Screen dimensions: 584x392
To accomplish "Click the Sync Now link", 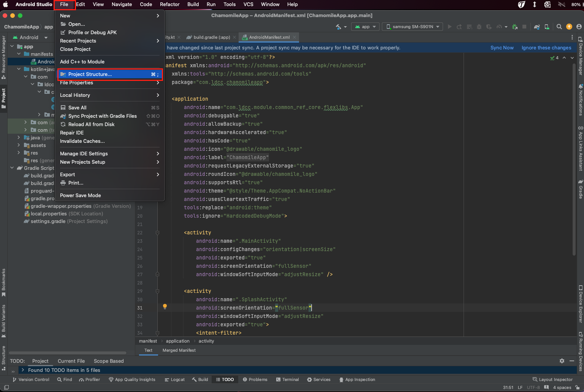I will click(x=502, y=47).
